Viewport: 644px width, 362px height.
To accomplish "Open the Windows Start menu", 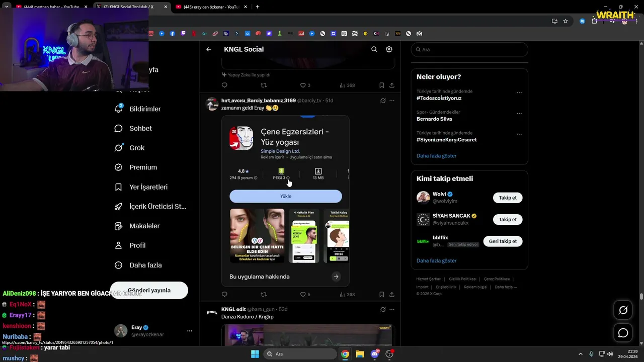I will click(x=255, y=354).
